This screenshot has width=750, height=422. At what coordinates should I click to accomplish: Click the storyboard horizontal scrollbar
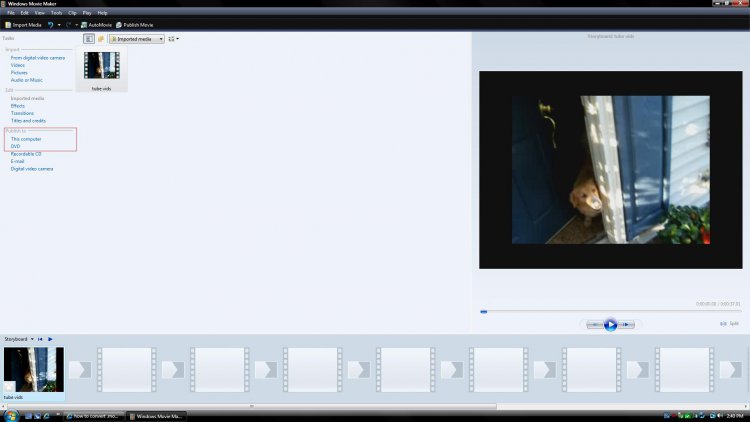[252, 407]
